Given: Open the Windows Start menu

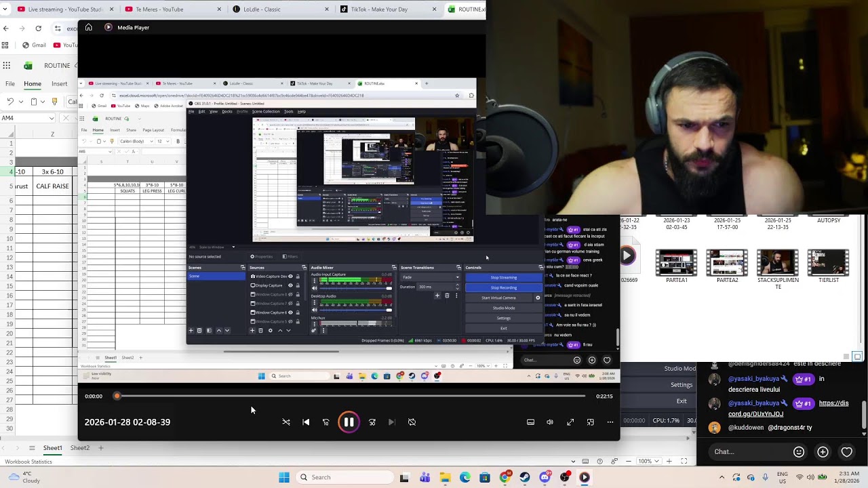Looking at the screenshot, I should coord(284,477).
